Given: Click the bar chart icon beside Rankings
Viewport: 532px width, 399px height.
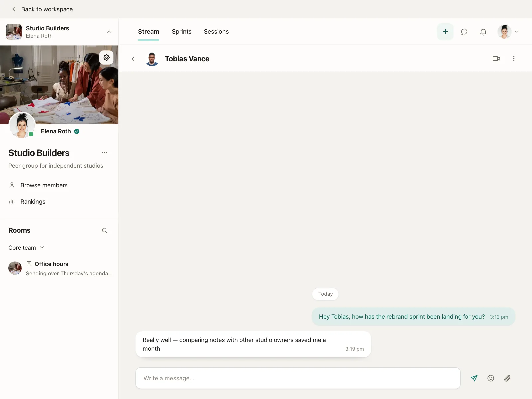Looking at the screenshot, I should [x=12, y=202].
